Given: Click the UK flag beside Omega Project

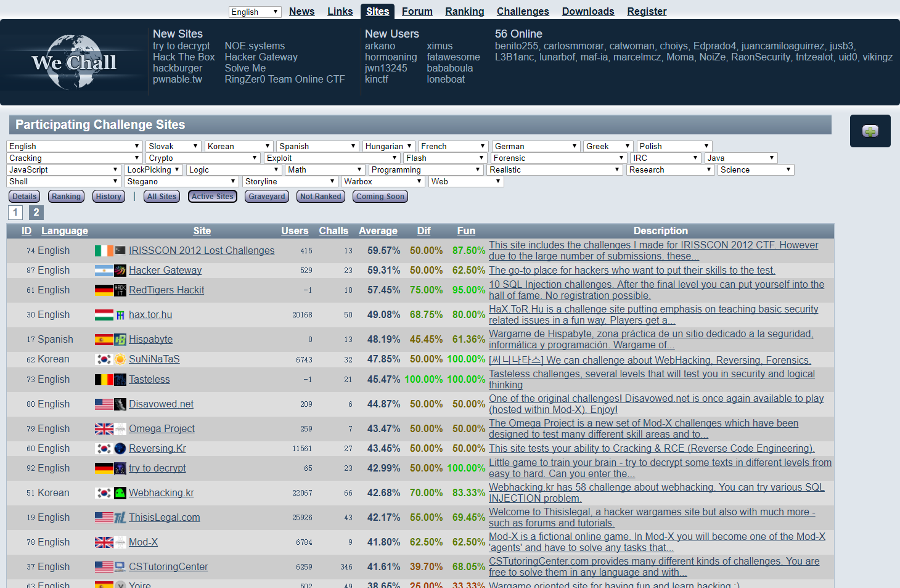Looking at the screenshot, I should tap(104, 428).
